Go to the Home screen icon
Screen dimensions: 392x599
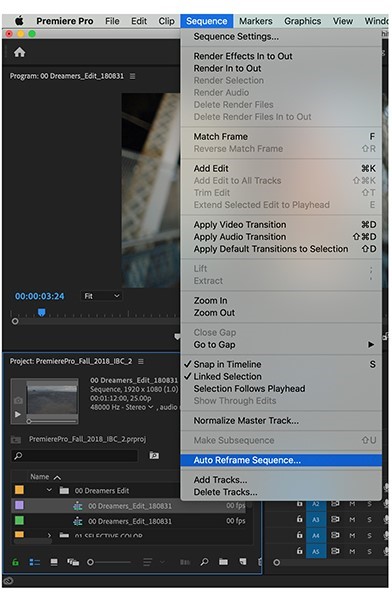point(19,52)
